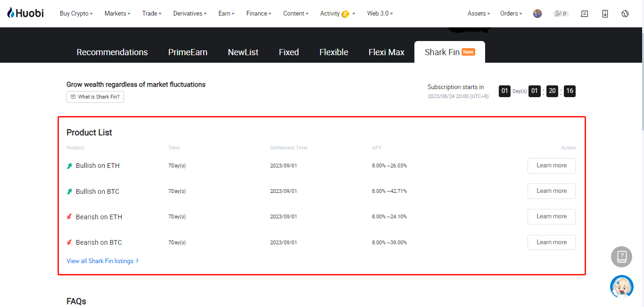
Task: Open the messages notification icon
Action: 585,14
